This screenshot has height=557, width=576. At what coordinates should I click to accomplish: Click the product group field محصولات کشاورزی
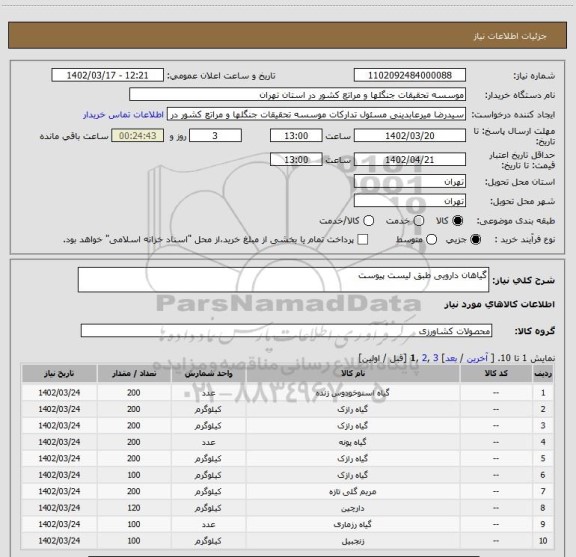click(286, 331)
